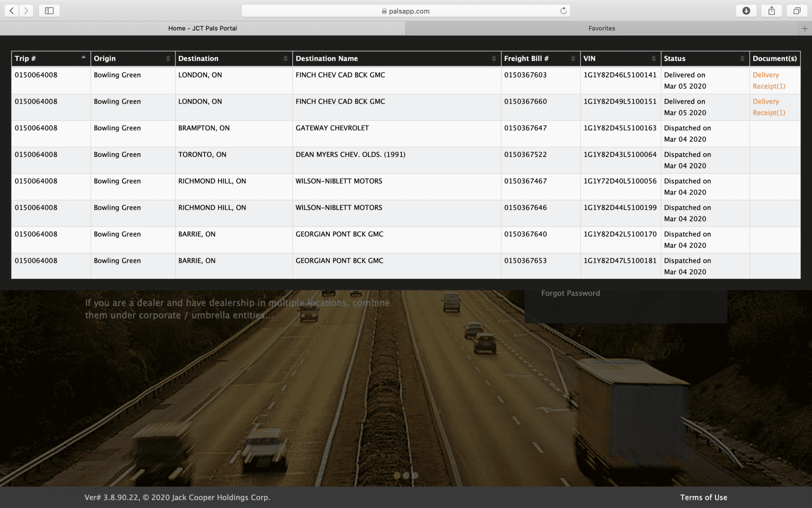The width and height of the screenshot is (812, 508).
Task: Select Home - JCT Pals Portal tab
Action: 202,28
